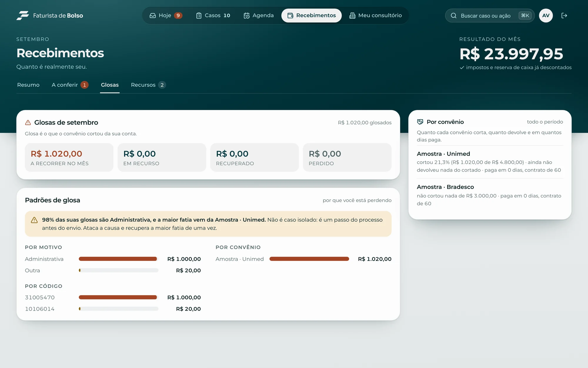Open the Amostra · Bradesco convênio entry
The image size is (588, 368).
[x=490, y=195]
